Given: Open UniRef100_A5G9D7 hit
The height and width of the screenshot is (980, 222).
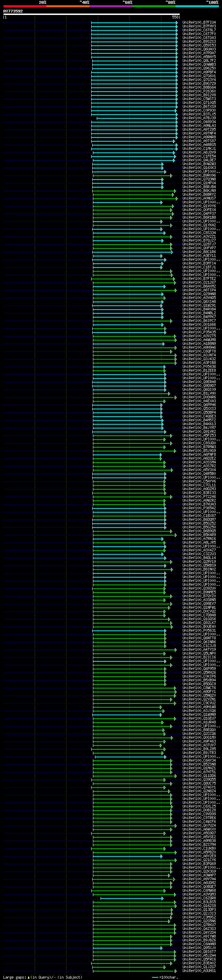Looking at the screenshot, I should (x=199, y=833).
